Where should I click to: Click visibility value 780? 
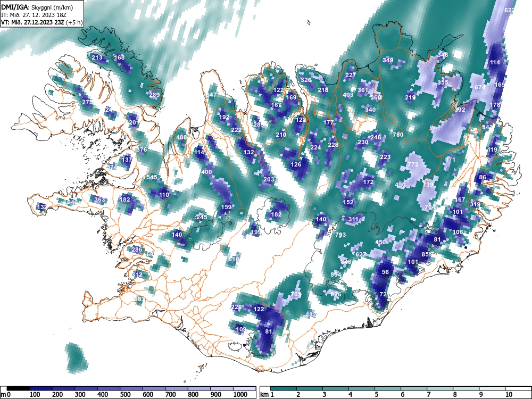pos(398,135)
